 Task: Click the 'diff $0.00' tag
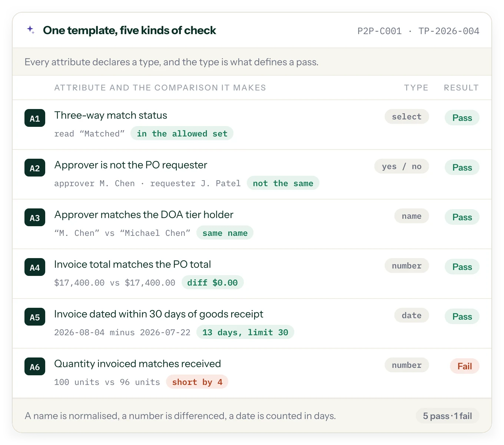[212, 283]
